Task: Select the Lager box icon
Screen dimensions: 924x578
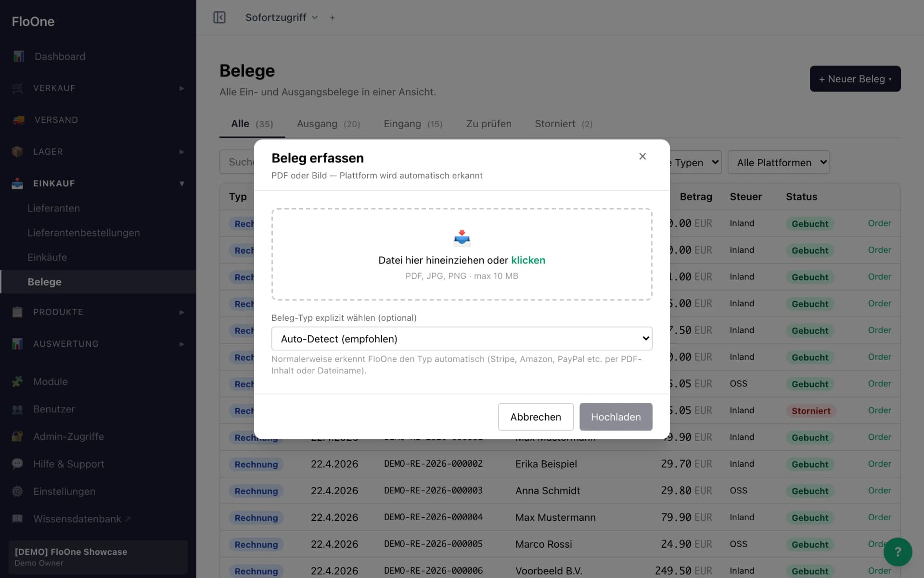Action: (x=17, y=152)
